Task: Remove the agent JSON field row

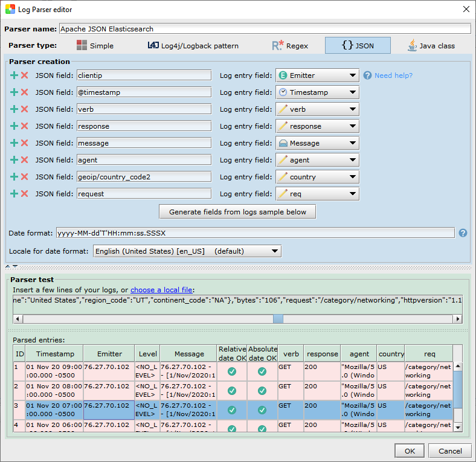Action: pyautogui.click(x=25, y=160)
